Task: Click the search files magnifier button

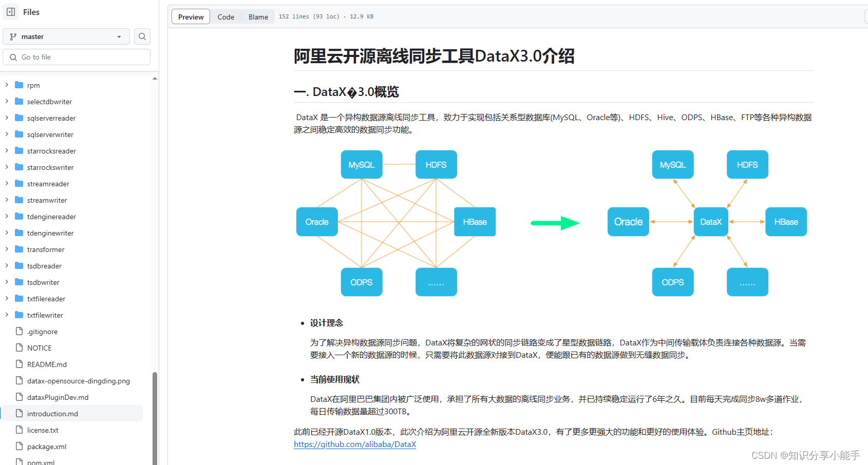Action: point(142,36)
